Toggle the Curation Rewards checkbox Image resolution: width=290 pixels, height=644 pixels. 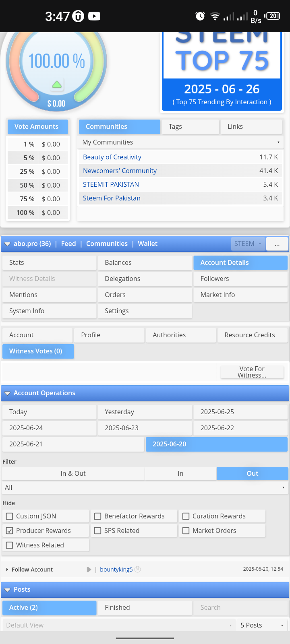pyautogui.click(x=186, y=516)
